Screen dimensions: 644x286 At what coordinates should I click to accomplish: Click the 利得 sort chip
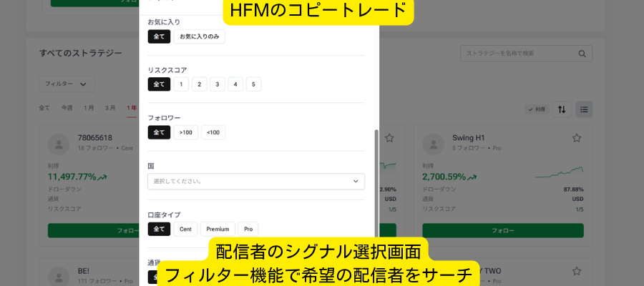537,109
